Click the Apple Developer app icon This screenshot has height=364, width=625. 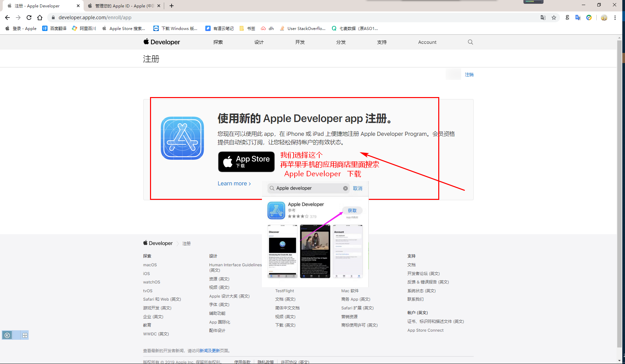[x=182, y=138]
